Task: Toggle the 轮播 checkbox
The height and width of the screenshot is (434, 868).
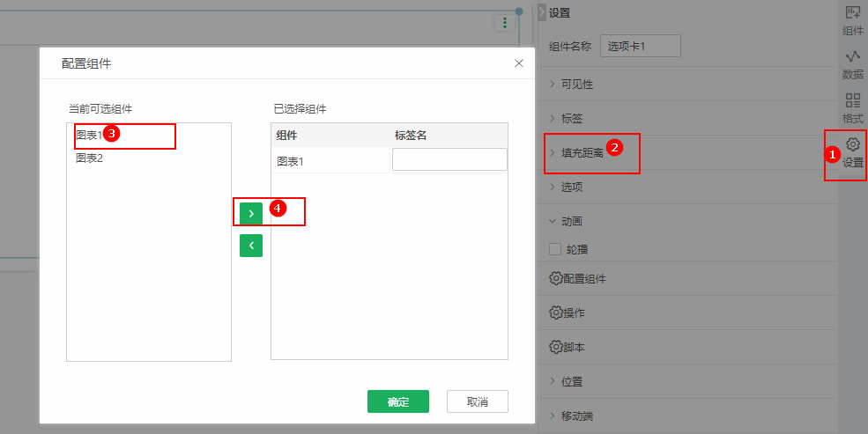Action: click(x=555, y=249)
